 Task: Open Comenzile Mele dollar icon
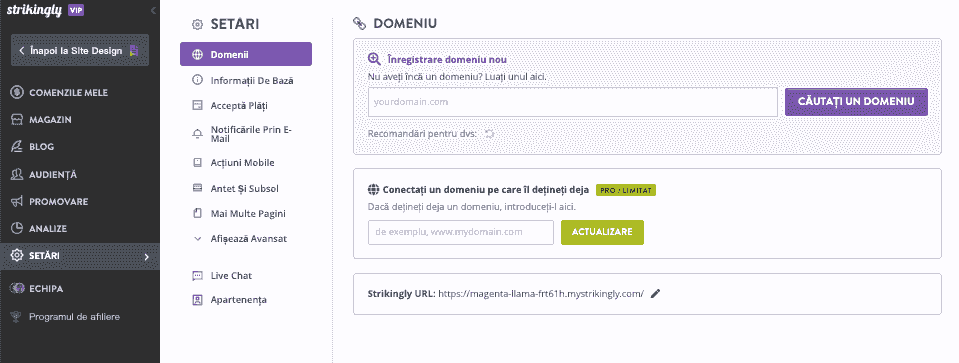pos(17,93)
